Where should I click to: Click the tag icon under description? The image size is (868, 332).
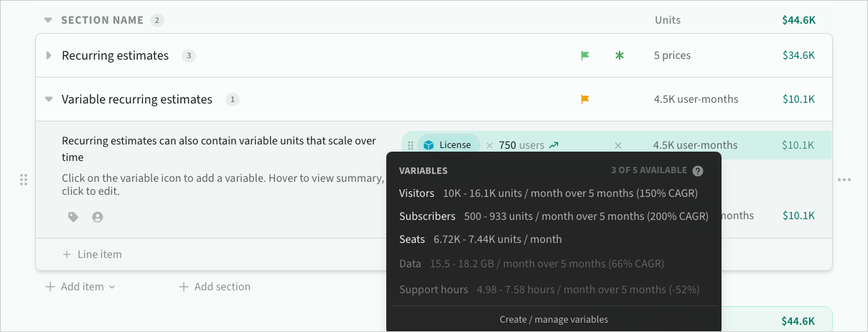(73, 216)
